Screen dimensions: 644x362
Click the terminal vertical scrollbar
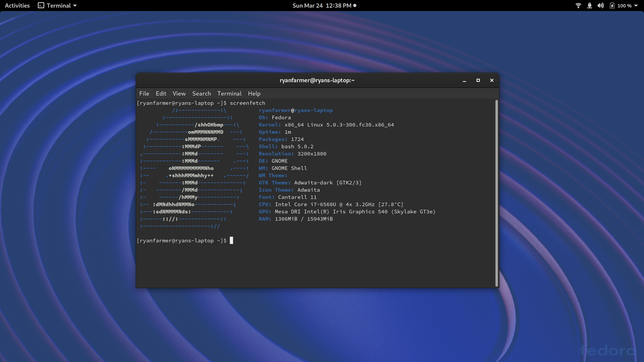496,193
